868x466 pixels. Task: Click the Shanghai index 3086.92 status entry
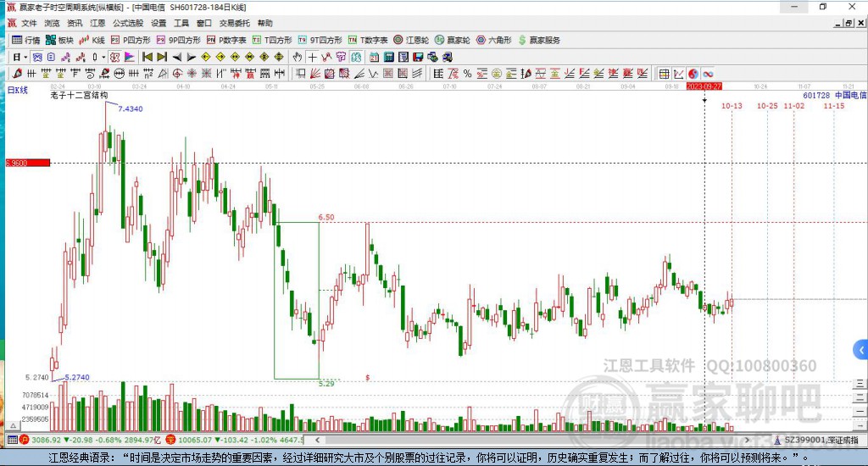tap(91, 440)
